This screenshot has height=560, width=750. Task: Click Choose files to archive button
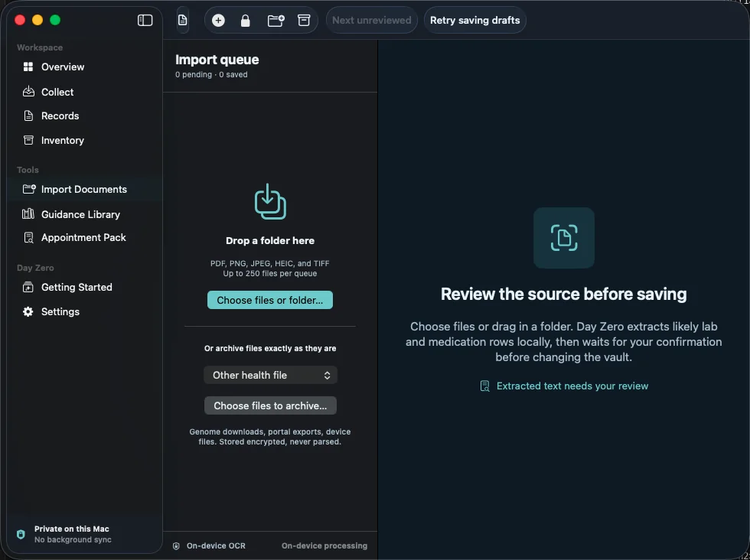click(270, 405)
